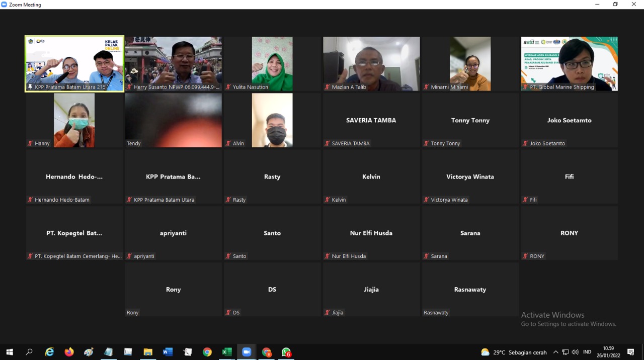This screenshot has height=360, width=644.
Task: Open the Paint palette taskbar icon
Action: coord(89,352)
